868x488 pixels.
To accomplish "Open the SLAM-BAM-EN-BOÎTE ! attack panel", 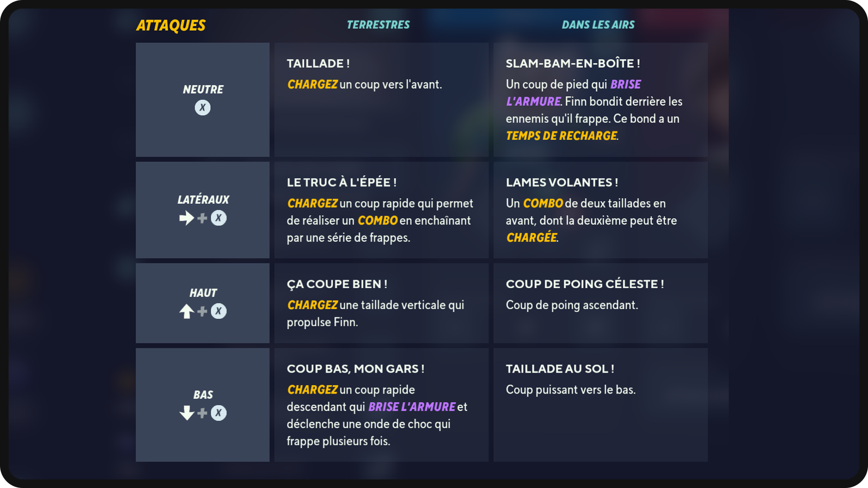I will 600,100.
